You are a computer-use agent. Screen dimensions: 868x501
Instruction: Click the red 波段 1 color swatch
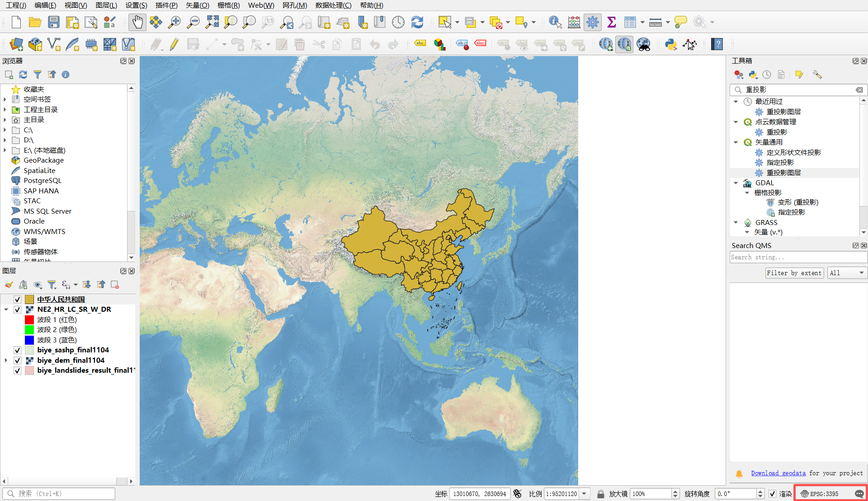[29, 320]
